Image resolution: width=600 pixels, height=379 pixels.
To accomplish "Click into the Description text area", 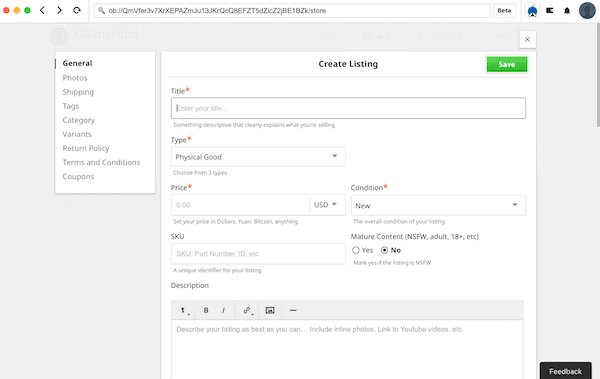I will pos(347,349).
